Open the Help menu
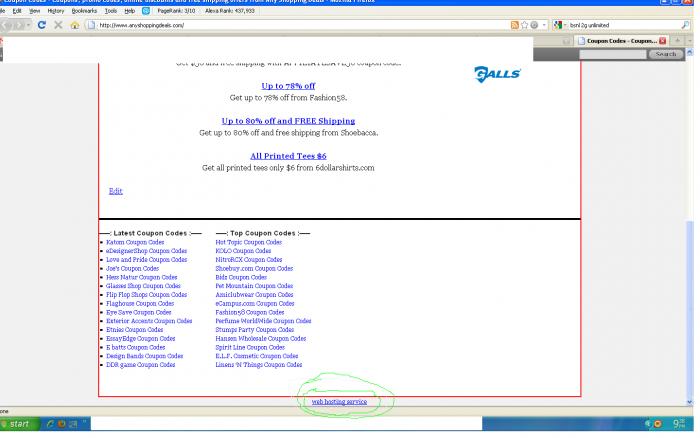 (129, 11)
